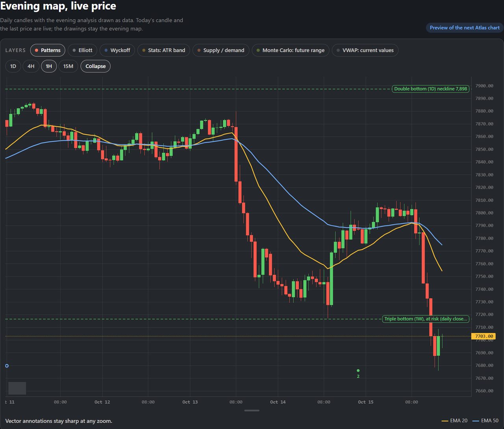The image size is (504, 429).
Task: Turn on Supply / demand layer
Action: click(221, 50)
